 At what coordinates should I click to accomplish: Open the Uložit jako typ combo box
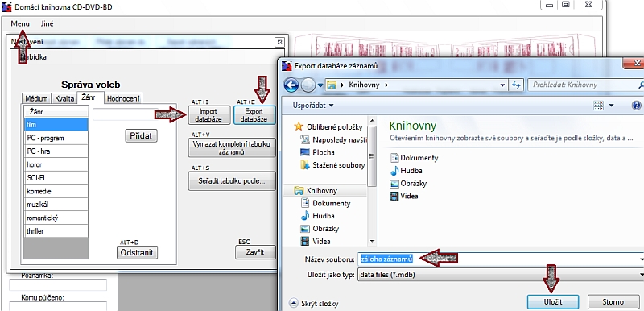pyautogui.click(x=500, y=275)
